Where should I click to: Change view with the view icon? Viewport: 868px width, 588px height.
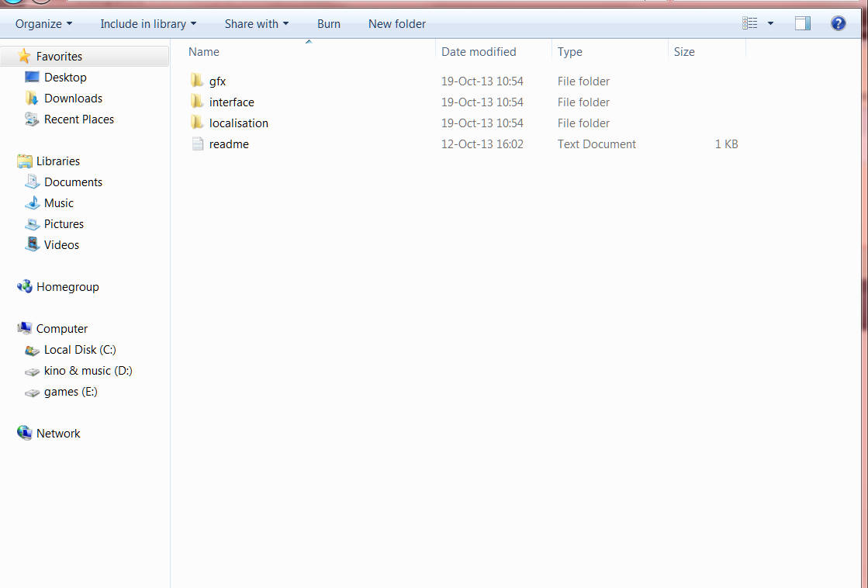click(x=749, y=23)
